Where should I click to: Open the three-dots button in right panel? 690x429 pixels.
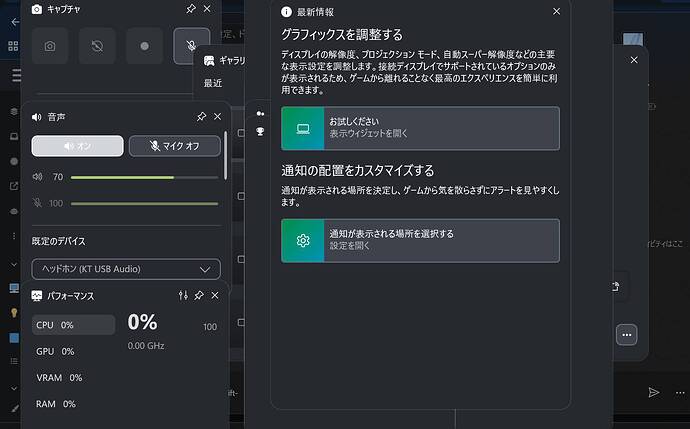[627, 335]
